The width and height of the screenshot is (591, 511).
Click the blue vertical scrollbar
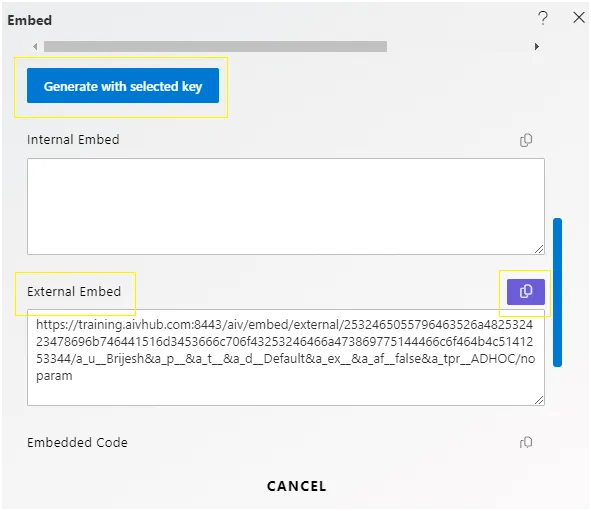tap(557, 292)
